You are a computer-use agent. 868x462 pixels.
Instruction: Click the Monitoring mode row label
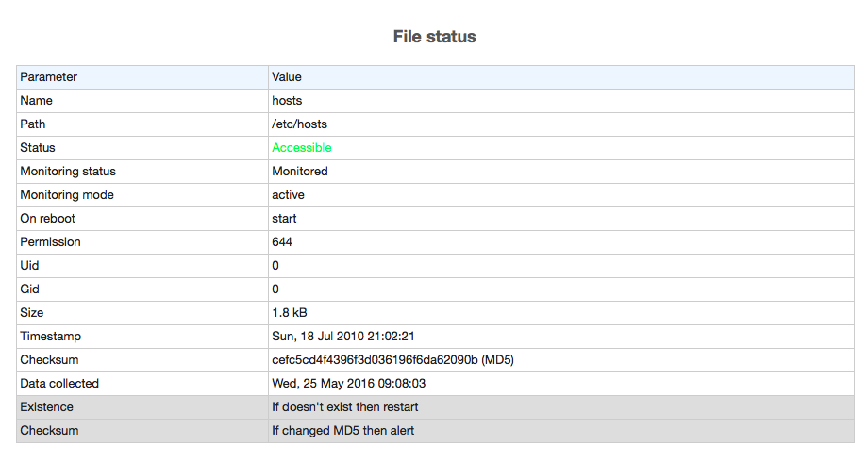pos(67,195)
